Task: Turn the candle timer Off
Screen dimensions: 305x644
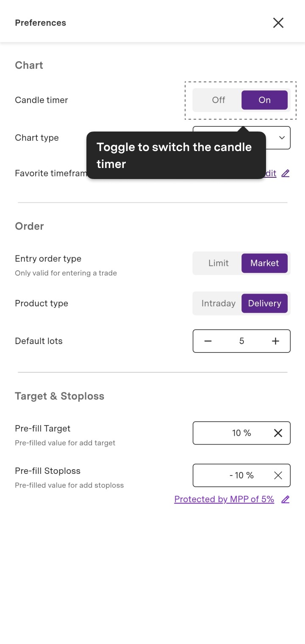Action: 219,100
